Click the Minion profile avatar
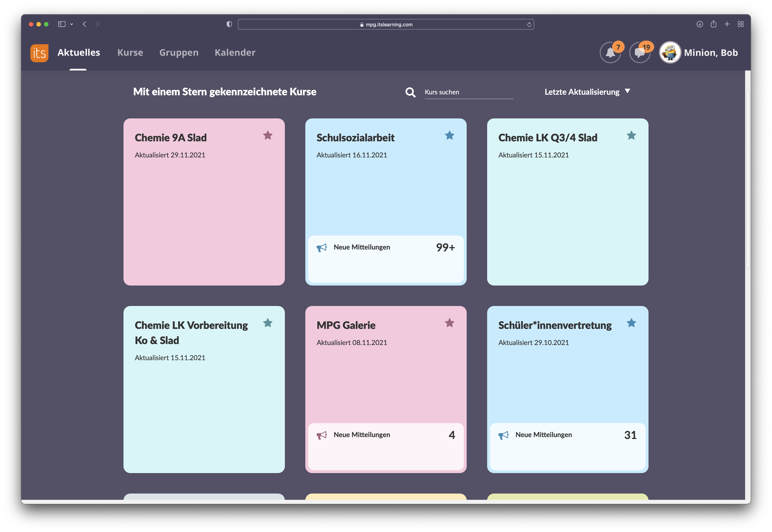772x532 pixels. click(x=670, y=52)
